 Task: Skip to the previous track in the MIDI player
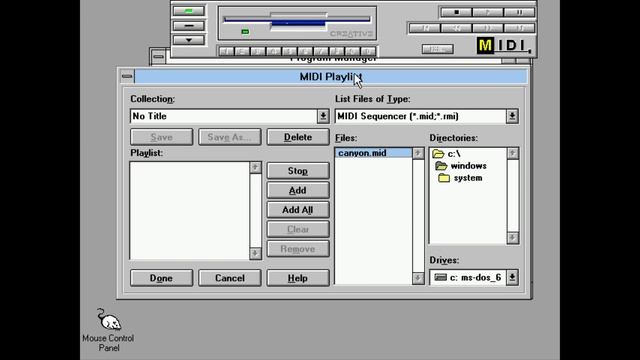[x=425, y=28]
